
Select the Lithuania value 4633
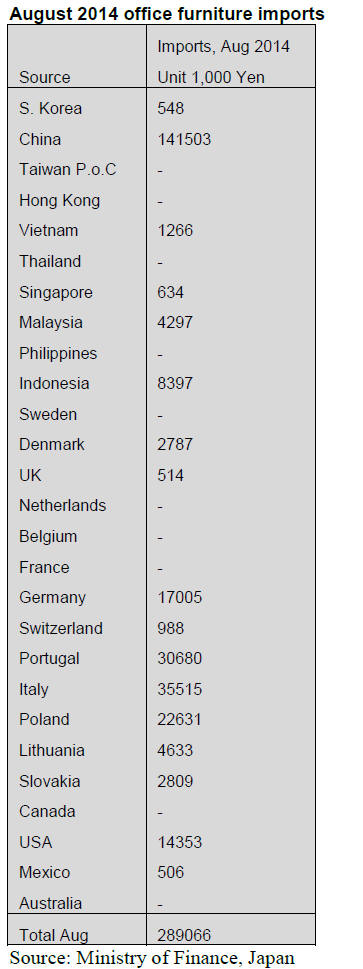(175, 750)
